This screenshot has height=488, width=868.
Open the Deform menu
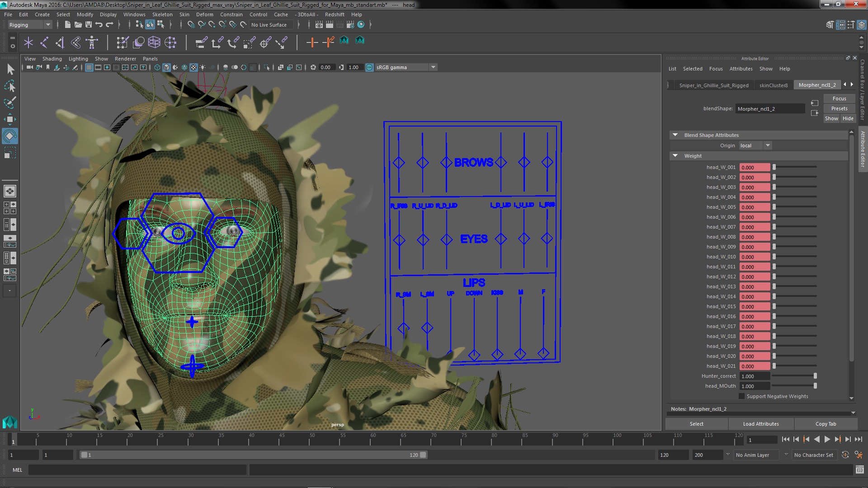204,14
